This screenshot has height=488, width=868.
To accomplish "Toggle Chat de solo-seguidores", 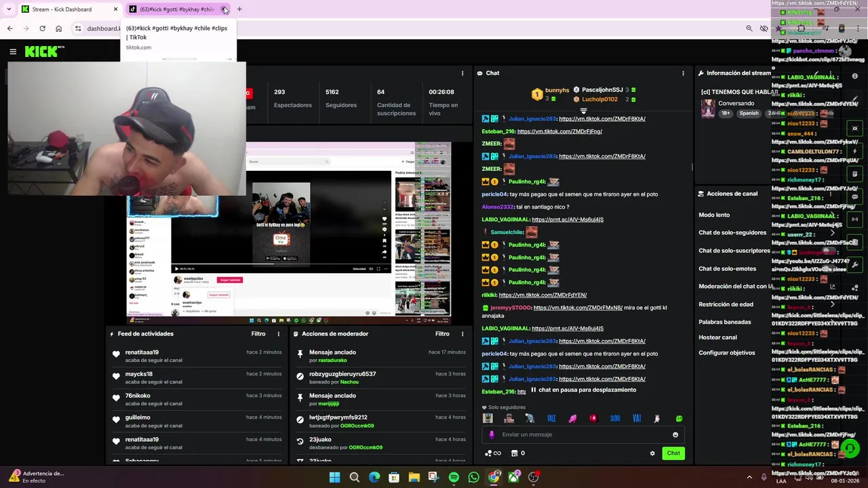I will (732, 232).
